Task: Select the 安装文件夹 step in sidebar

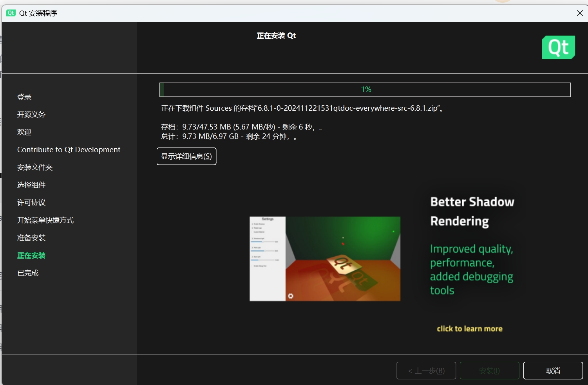Action: (35, 167)
